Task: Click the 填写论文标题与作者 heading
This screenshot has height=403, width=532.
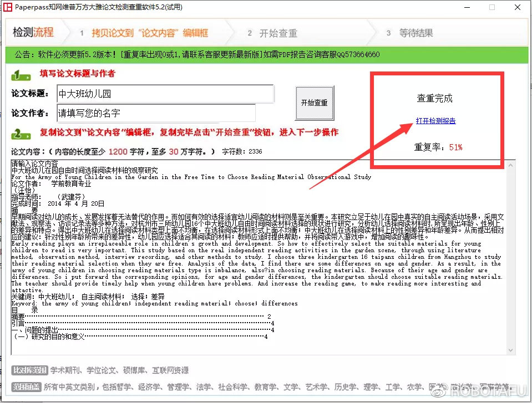Action: (77, 74)
